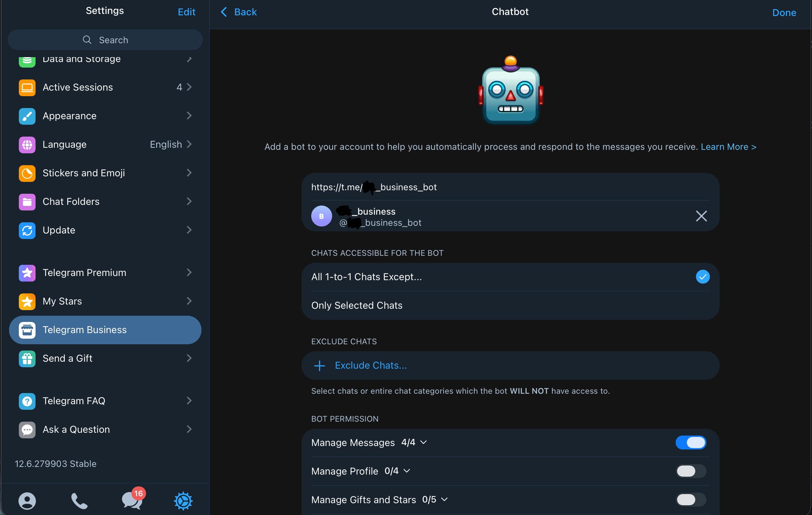Click Active Sessions count 4
The height and width of the screenshot is (515, 812).
[x=179, y=87]
